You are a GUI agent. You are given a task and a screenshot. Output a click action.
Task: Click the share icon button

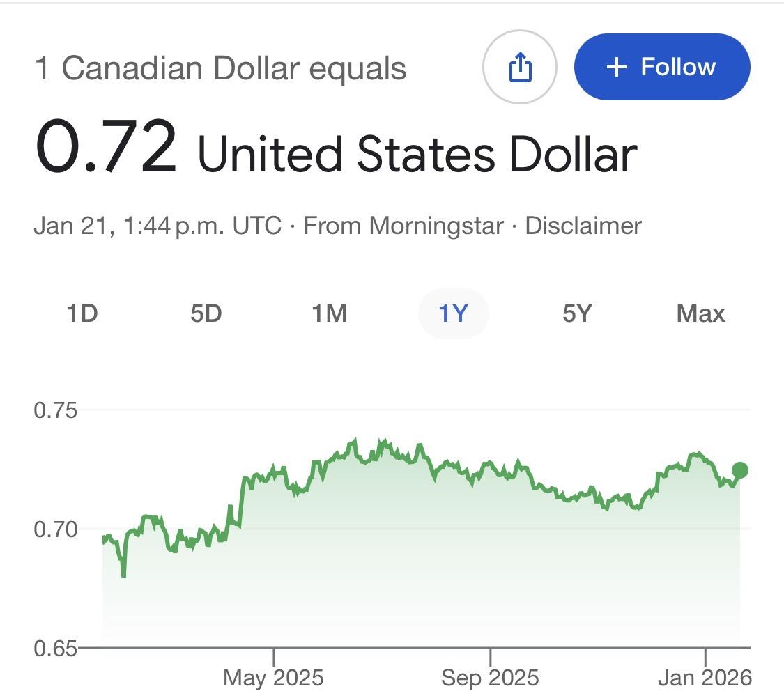519,68
